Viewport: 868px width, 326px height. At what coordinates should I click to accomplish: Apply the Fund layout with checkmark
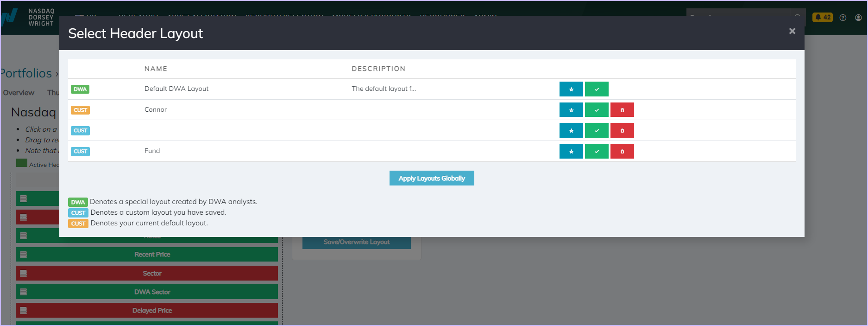point(597,151)
